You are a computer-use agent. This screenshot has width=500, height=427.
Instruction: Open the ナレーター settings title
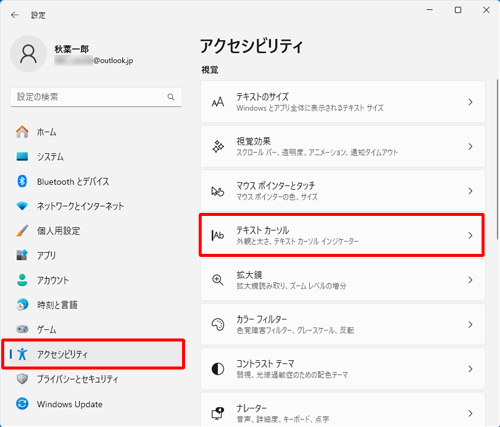(x=251, y=408)
